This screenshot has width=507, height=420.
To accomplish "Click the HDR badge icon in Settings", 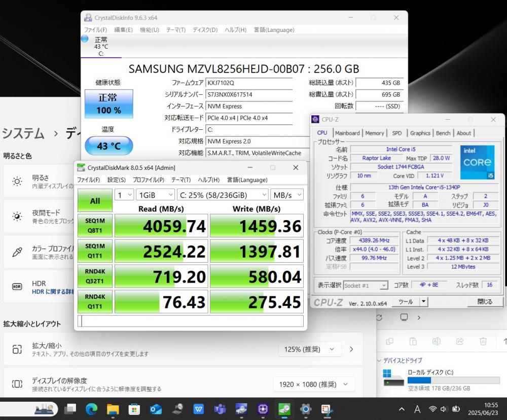I will [x=17, y=287].
